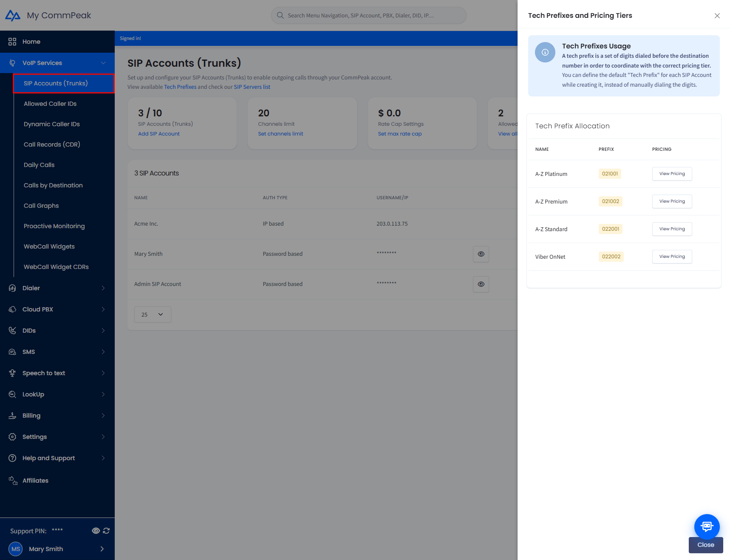Click the Acme Inc. account name

point(146,224)
